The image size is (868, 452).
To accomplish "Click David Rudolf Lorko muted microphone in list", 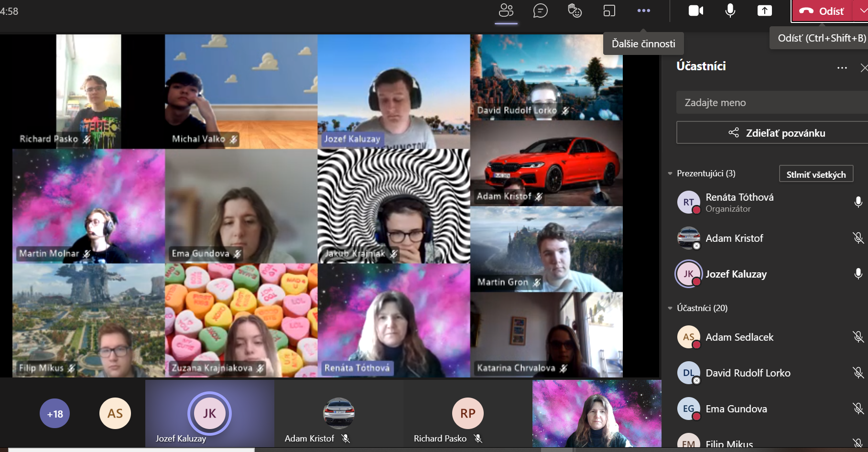I will click(858, 373).
